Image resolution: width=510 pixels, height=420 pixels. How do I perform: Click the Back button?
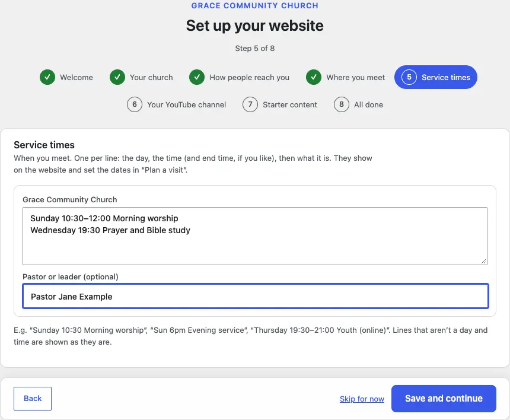[33, 399]
